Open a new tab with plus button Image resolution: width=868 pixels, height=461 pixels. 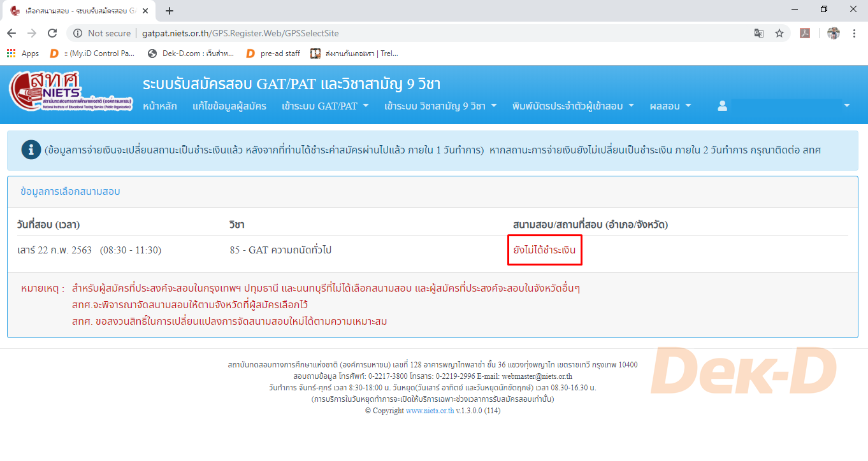[x=170, y=11]
